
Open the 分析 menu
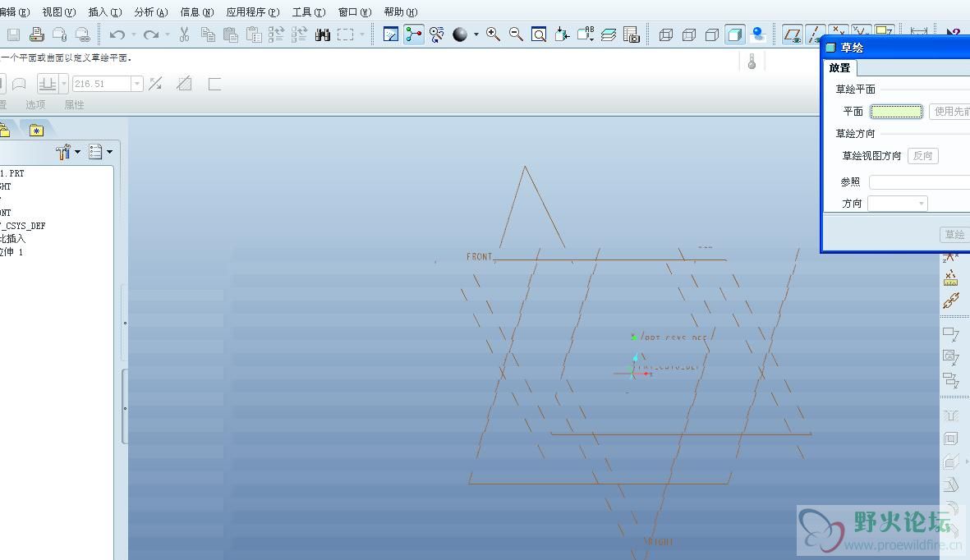[151, 11]
